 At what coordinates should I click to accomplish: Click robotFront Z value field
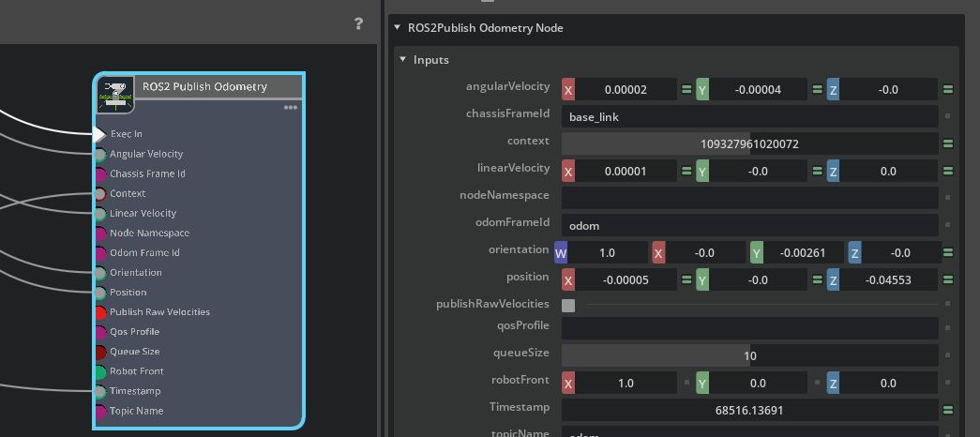[888, 384]
